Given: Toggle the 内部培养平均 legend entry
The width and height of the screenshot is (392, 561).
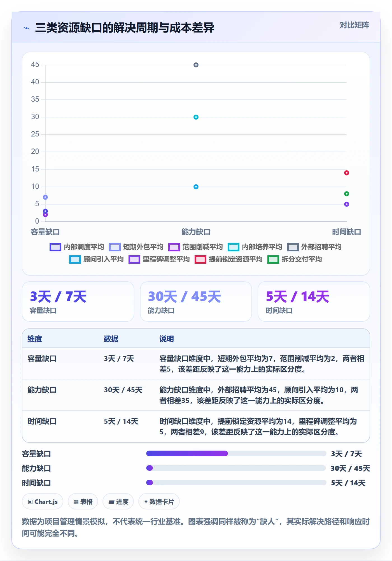Looking at the screenshot, I should pos(255,247).
